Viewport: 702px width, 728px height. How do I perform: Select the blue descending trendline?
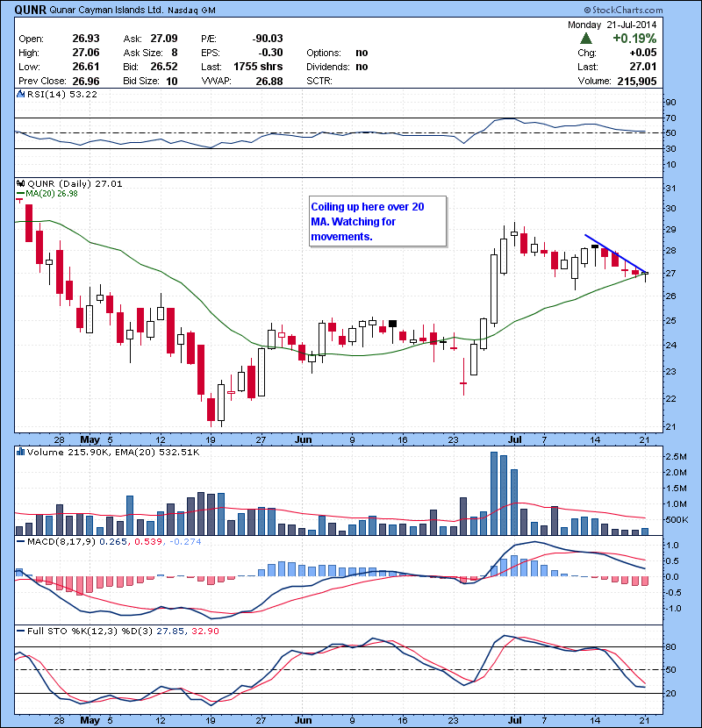point(616,253)
